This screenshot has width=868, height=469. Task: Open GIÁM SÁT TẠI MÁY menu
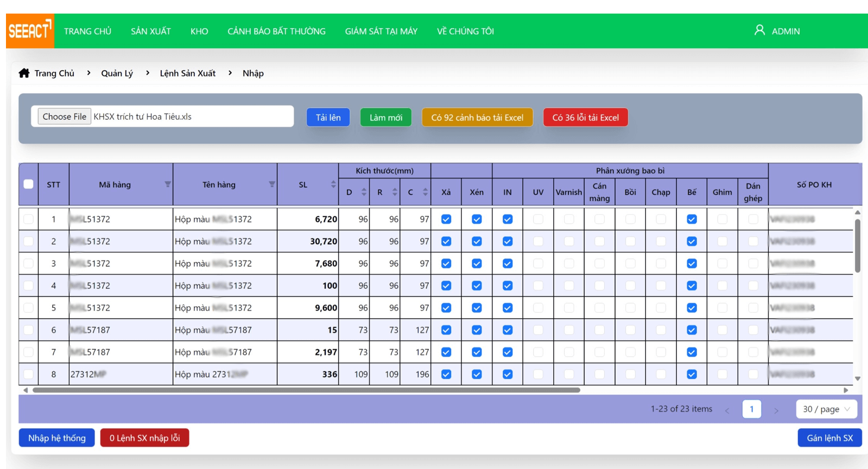pos(381,31)
